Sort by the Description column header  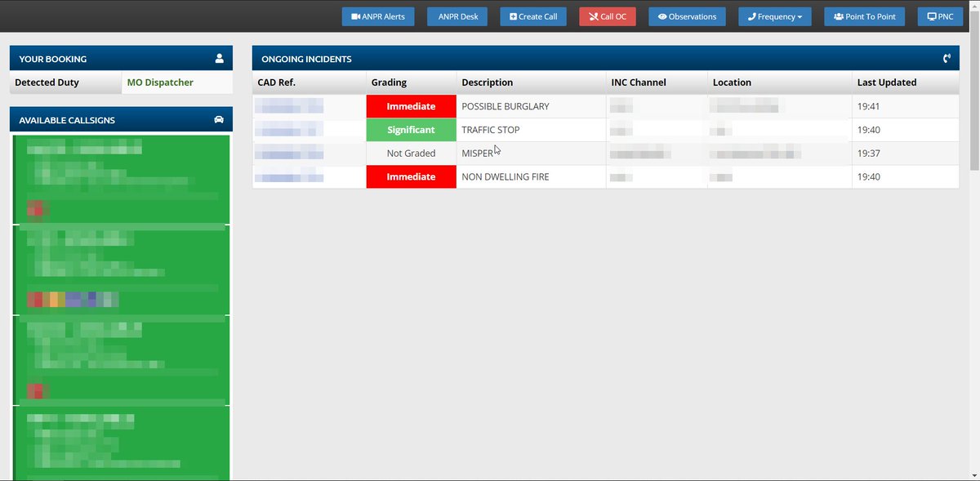[x=488, y=82]
